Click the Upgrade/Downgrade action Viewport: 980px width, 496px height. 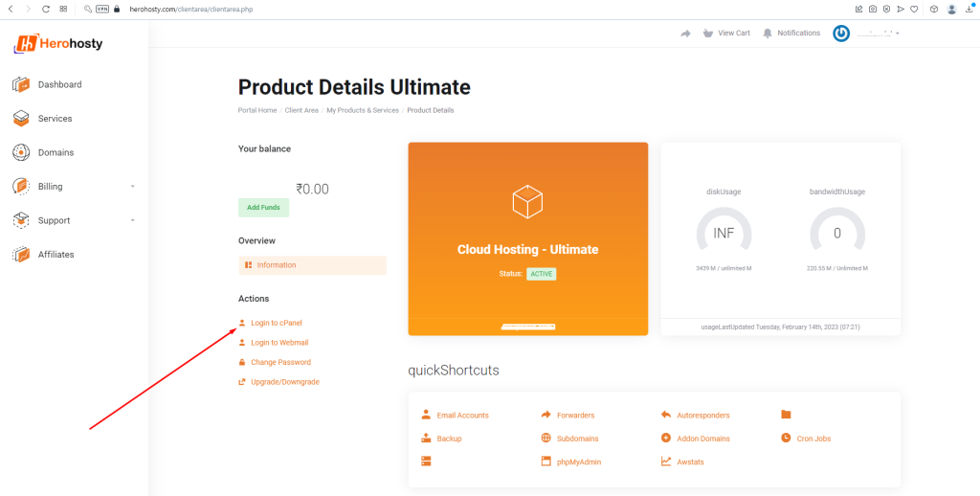(x=284, y=382)
